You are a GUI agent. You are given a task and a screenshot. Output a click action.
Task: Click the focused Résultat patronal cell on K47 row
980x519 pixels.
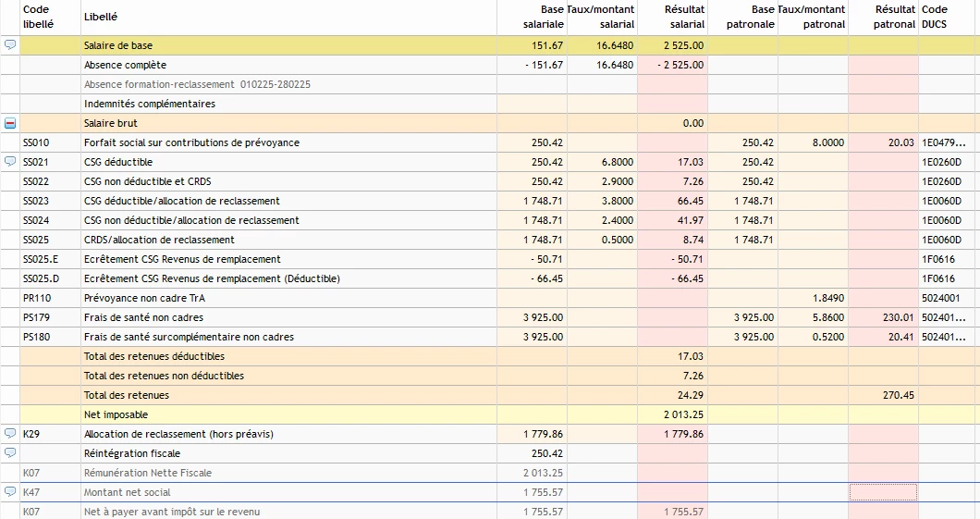click(x=883, y=492)
